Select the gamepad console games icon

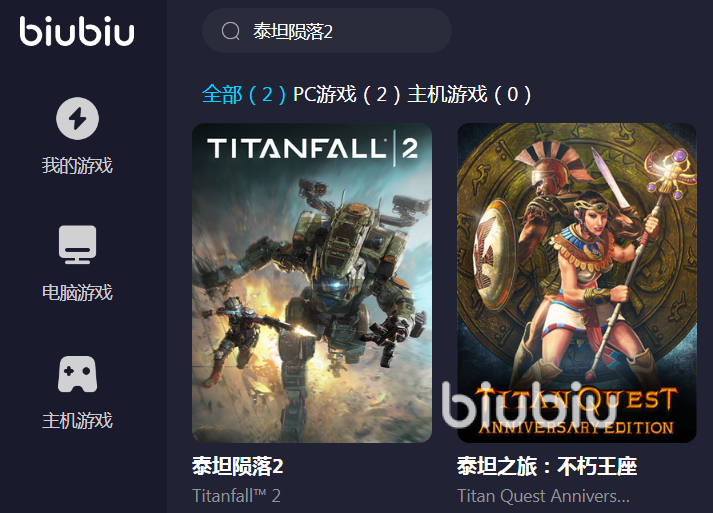(x=77, y=374)
